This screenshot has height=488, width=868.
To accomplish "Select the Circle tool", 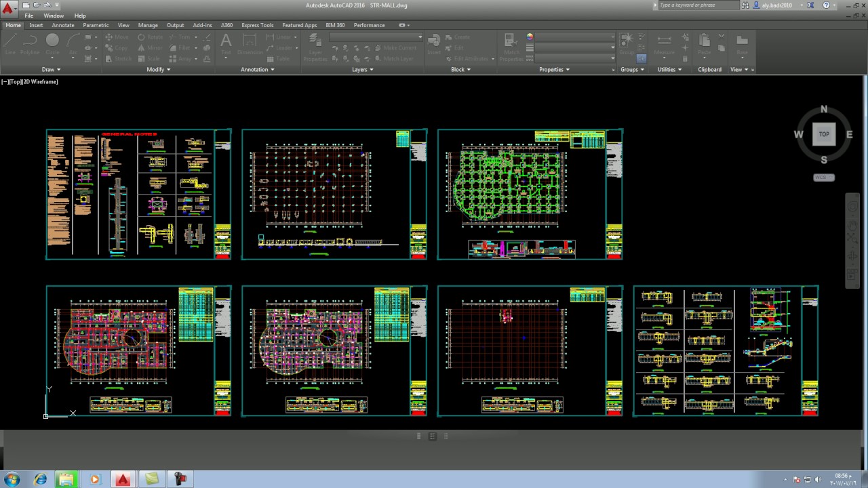I will click(x=52, y=45).
